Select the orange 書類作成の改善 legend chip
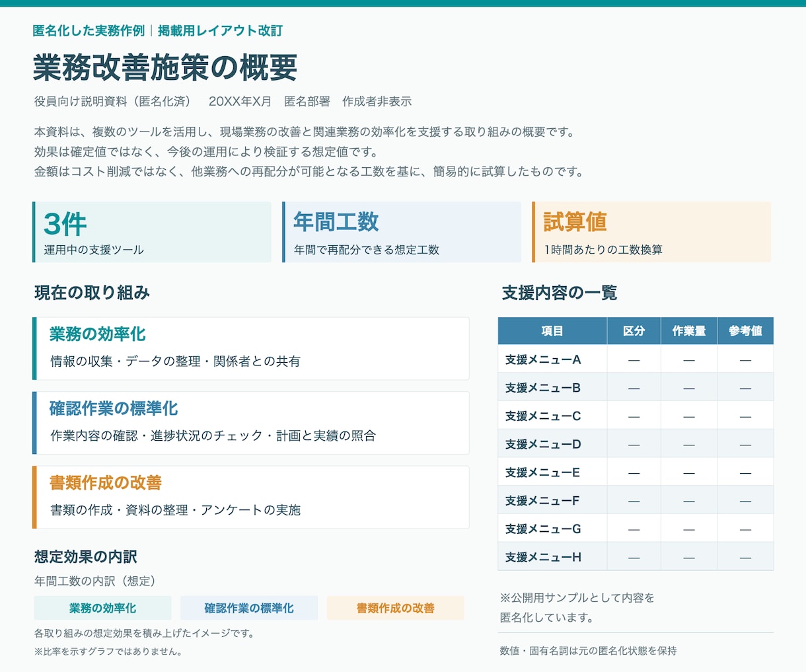806x672 pixels. pos(396,608)
